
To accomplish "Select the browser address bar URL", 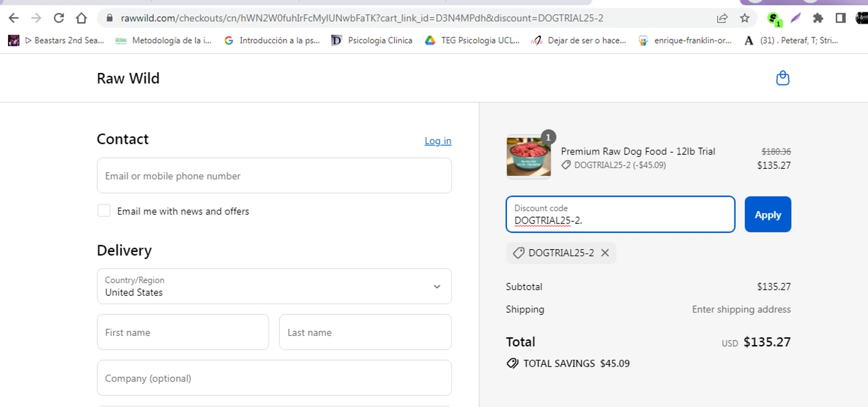I will coord(362,18).
